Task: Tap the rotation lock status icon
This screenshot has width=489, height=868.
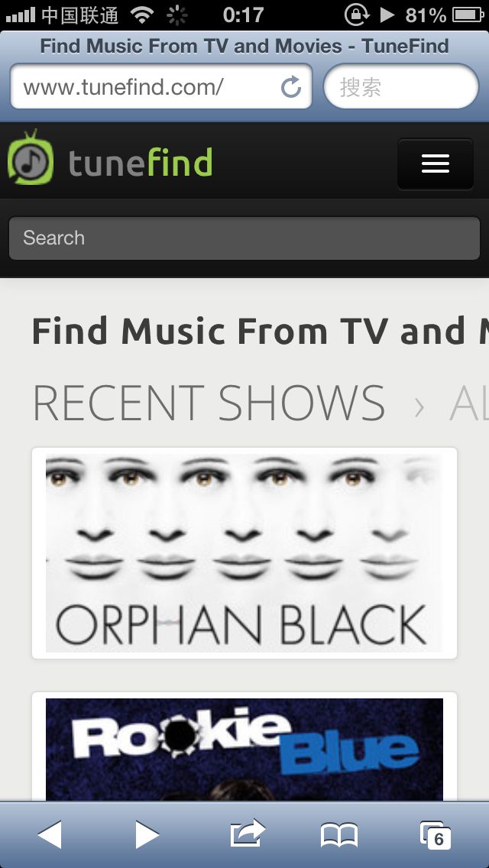Action: (x=357, y=15)
